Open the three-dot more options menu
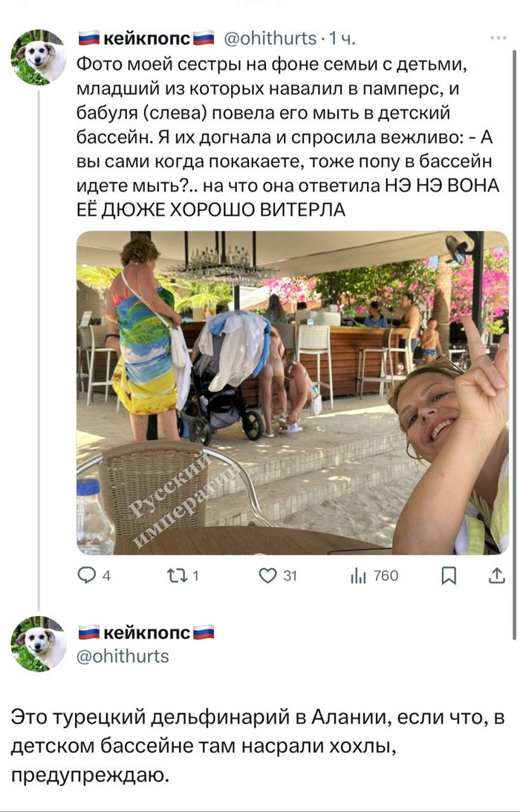The width and height of the screenshot is (520, 812). tap(498, 38)
